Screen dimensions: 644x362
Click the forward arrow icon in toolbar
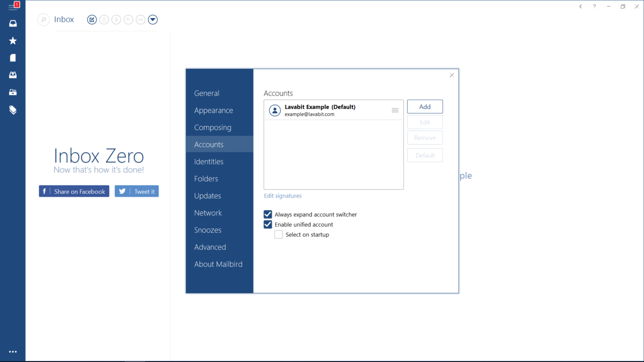point(140,20)
